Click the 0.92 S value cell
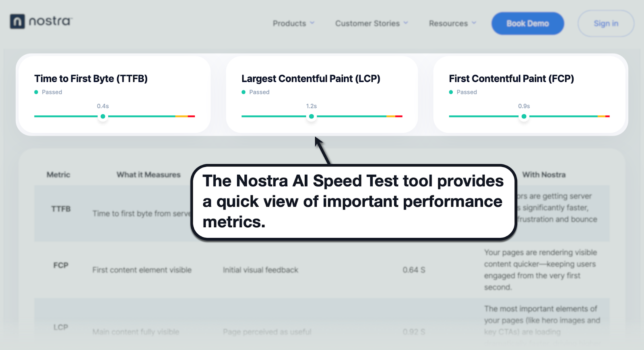This screenshot has height=350, width=644. point(414,332)
